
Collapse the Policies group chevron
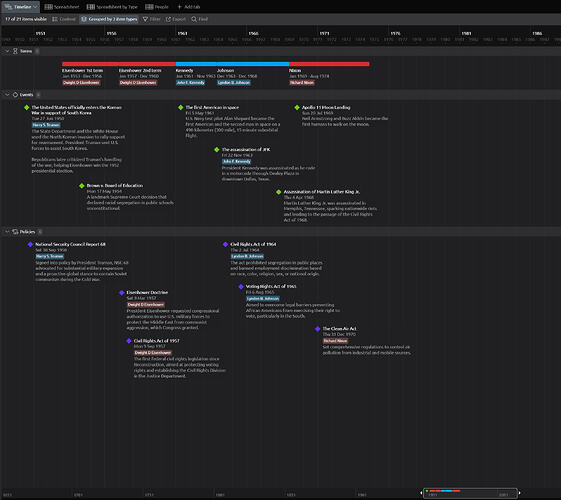(7, 232)
